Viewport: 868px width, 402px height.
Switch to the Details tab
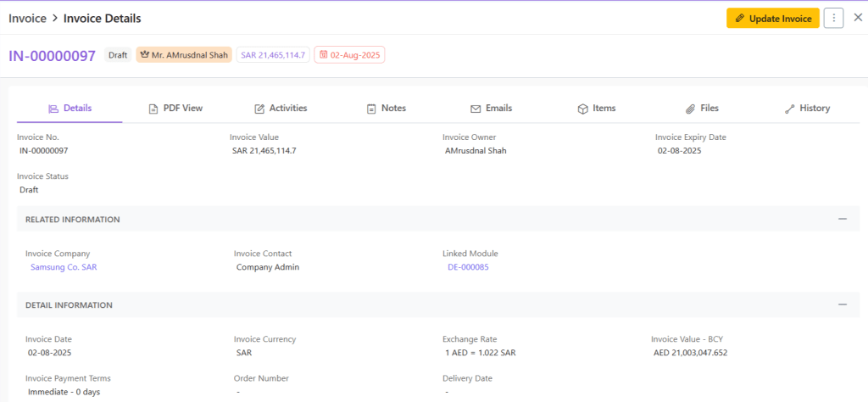coord(70,109)
